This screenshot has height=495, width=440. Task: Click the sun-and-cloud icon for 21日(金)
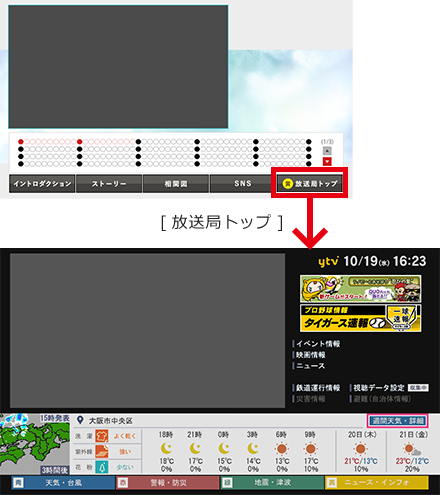tap(412, 449)
